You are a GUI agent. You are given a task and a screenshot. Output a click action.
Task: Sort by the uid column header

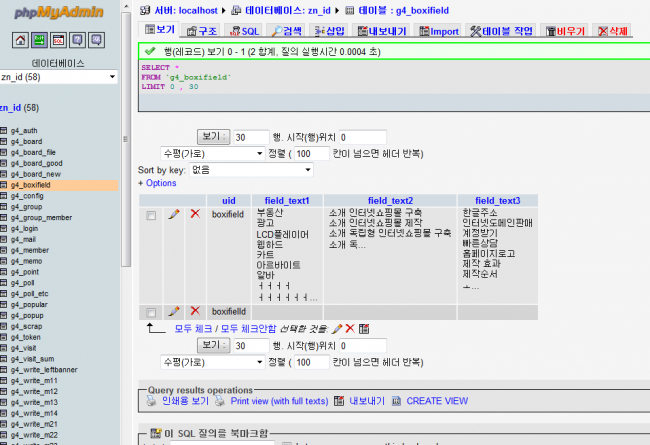(x=229, y=201)
